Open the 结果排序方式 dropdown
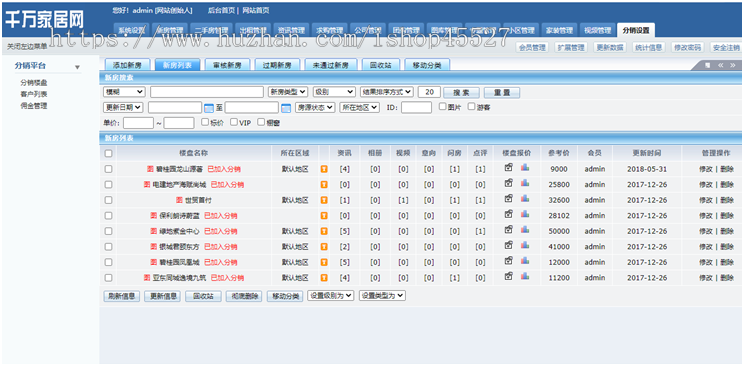 coord(387,92)
